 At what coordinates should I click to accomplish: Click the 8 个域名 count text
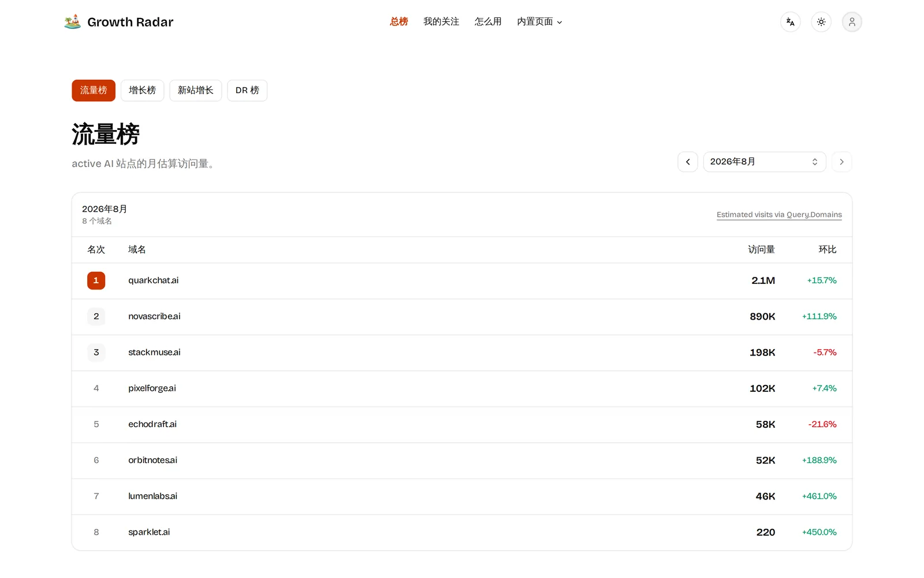tap(97, 221)
